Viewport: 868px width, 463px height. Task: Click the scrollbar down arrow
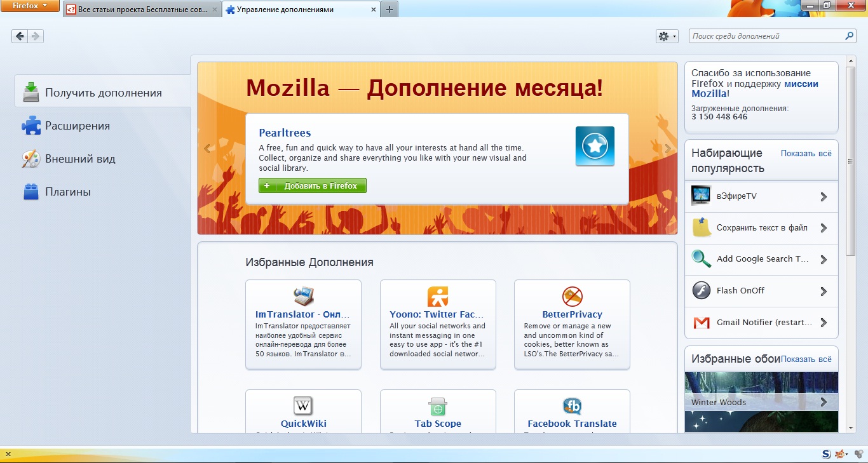[851, 429]
